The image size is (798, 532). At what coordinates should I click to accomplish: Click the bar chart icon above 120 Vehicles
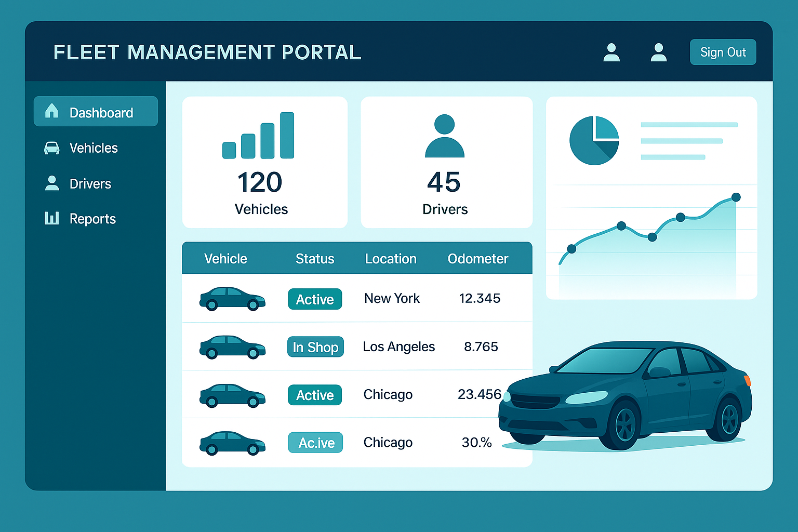[x=259, y=135]
